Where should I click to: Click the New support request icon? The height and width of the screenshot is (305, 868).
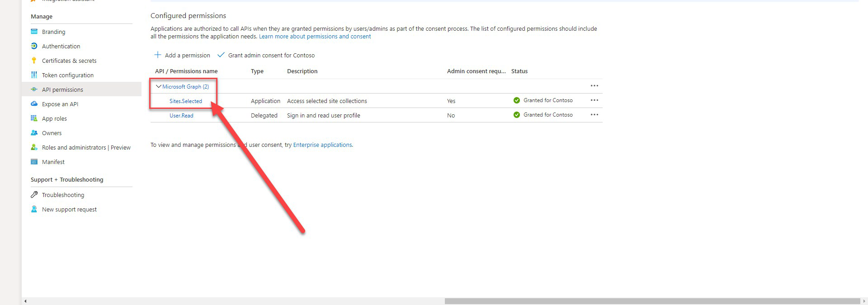click(34, 209)
